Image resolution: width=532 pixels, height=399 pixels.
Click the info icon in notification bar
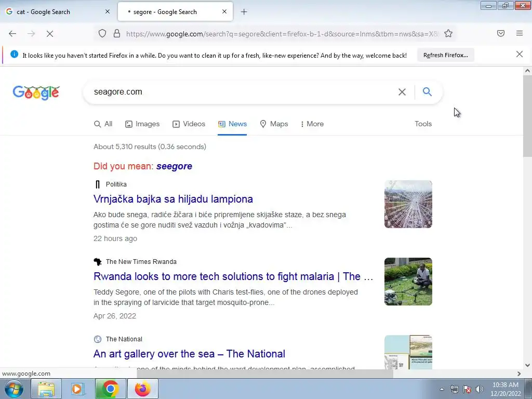(14, 54)
